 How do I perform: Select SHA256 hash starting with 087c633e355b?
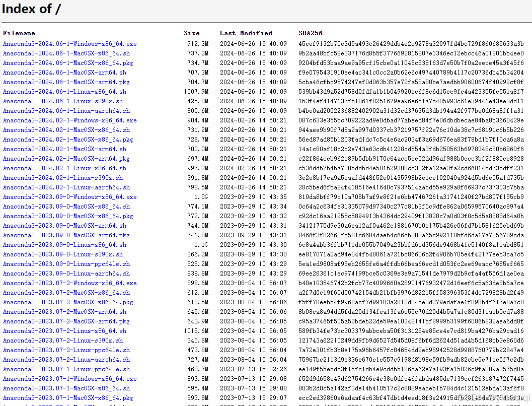[x=411, y=120]
